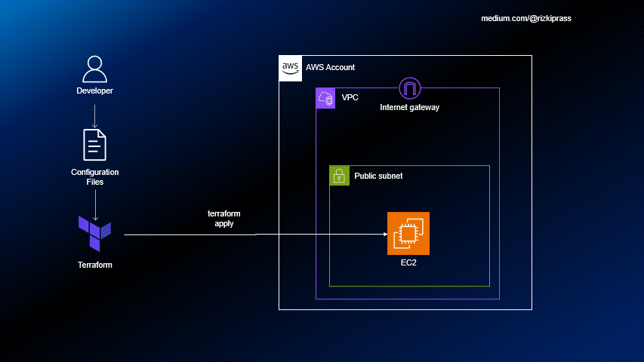The width and height of the screenshot is (644, 362).
Task: Click the Internet gateway arch icon
Action: [x=409, y=88]
